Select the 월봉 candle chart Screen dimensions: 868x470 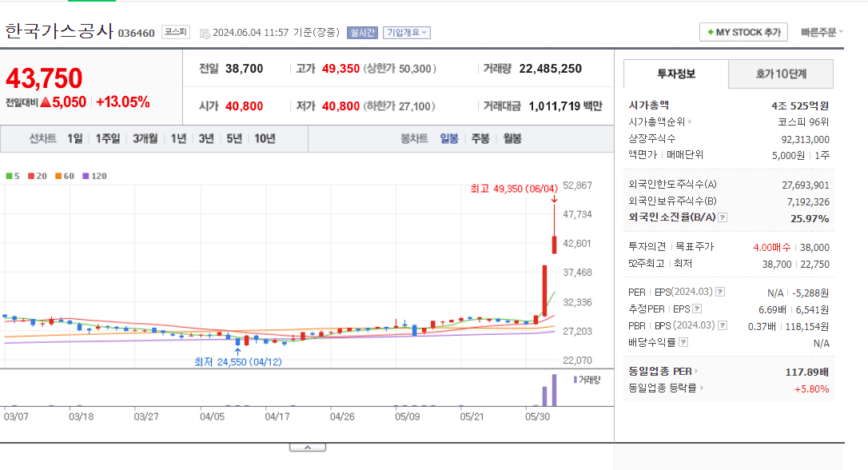click(x=512, y=138)
